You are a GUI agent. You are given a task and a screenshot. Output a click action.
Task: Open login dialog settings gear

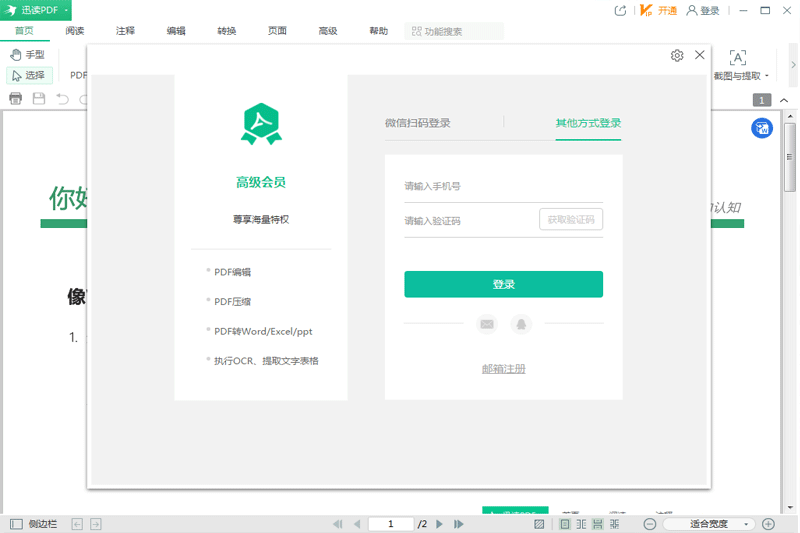(677, 56)
